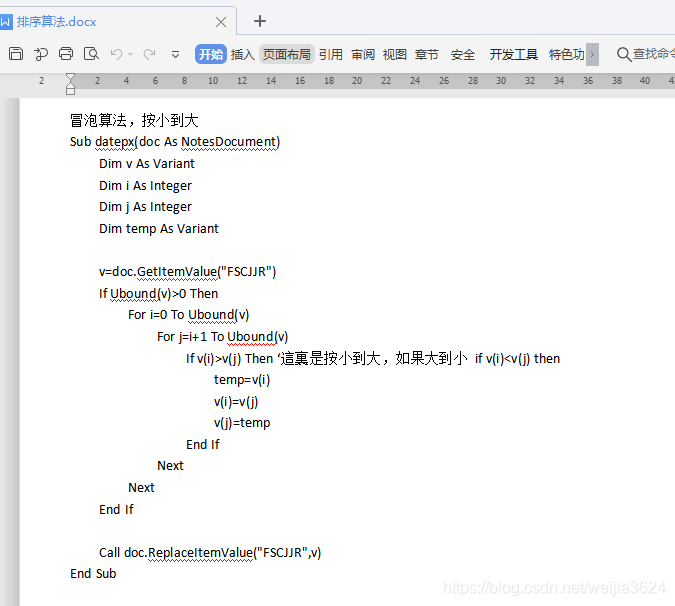Screen dimensions: 675x606
Task: Click the line 'Sub datepx(doc As NotesDocument)'
Action: pyautogui.click(x=175, y=142)
